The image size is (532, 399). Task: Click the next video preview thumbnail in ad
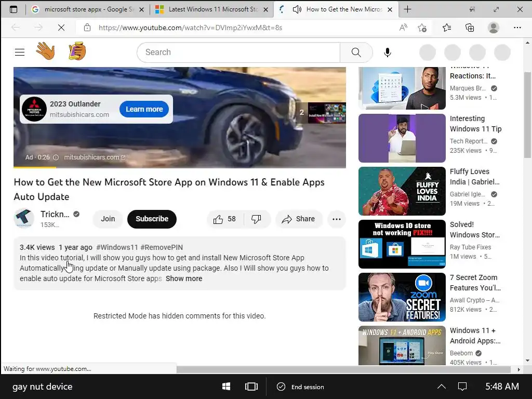coord(327,113)
